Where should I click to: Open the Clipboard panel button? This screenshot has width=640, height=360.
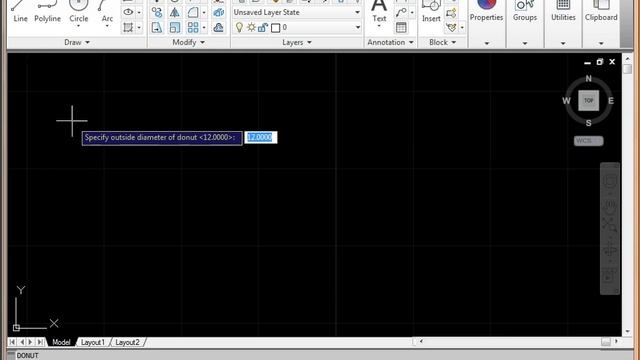(601, 22)
